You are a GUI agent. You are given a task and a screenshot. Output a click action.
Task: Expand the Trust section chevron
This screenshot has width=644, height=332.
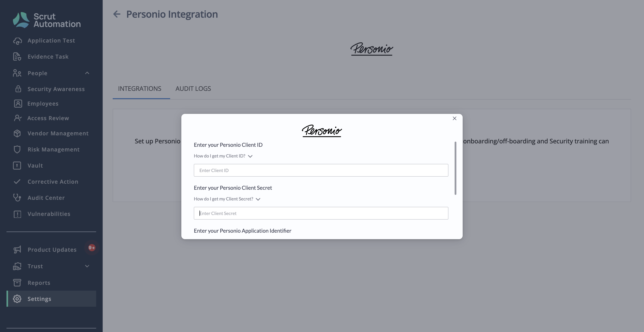(x=87, y=266)
